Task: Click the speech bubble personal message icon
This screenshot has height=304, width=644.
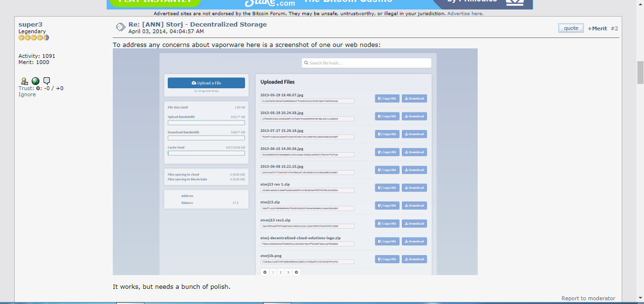Action: [x=46, y=81]
